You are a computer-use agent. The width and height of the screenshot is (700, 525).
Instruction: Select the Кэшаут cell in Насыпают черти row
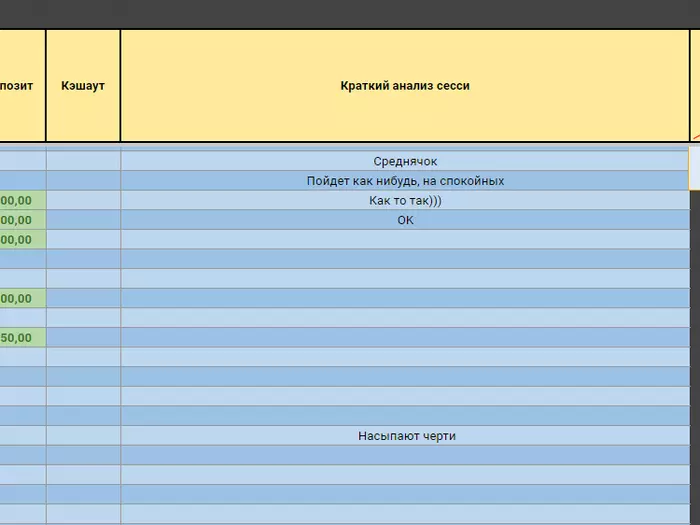[x=83, y=436]
